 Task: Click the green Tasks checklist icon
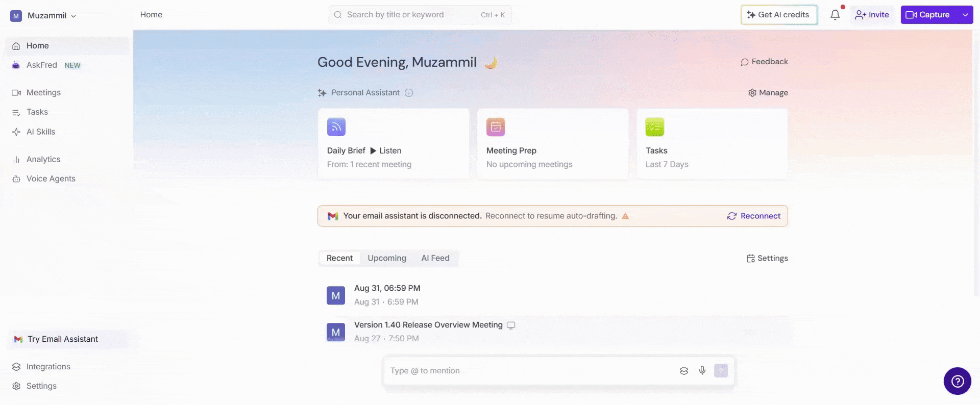(655, 127)
